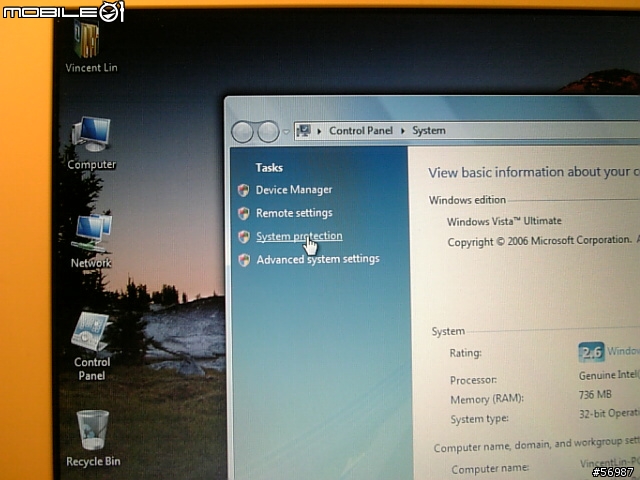The width and height of the screenshot is (640, 480).
Task: Select System in address breadcrumb
Action: point(429,131)
